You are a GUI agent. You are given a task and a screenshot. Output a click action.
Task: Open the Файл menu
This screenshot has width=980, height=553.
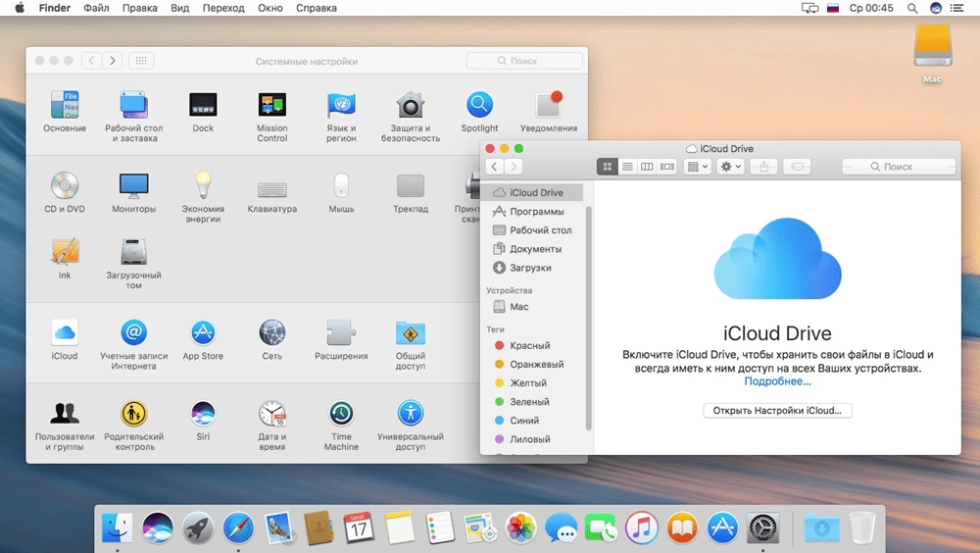pyautogui.click(x=96, y=8)
